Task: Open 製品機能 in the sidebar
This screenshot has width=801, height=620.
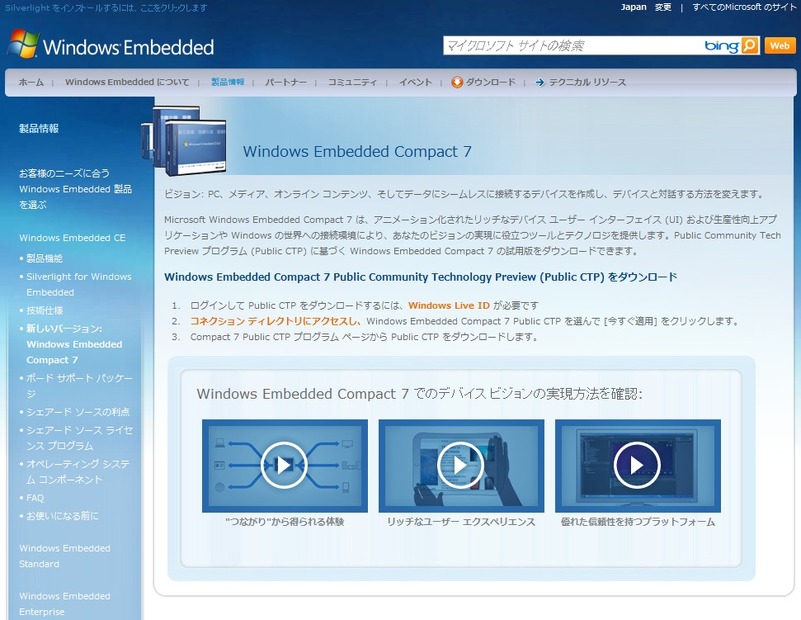Action: point(44,258)
